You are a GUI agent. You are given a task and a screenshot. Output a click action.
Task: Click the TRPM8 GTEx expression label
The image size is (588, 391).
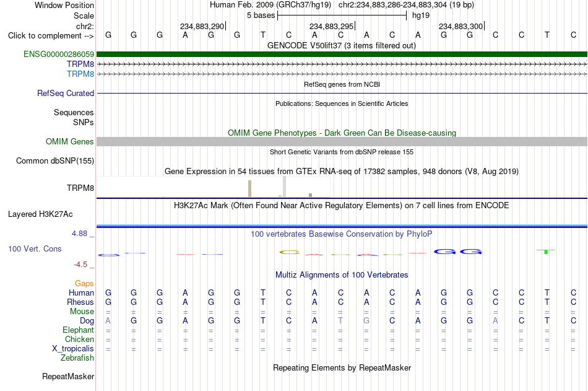(x=80, y=188)
